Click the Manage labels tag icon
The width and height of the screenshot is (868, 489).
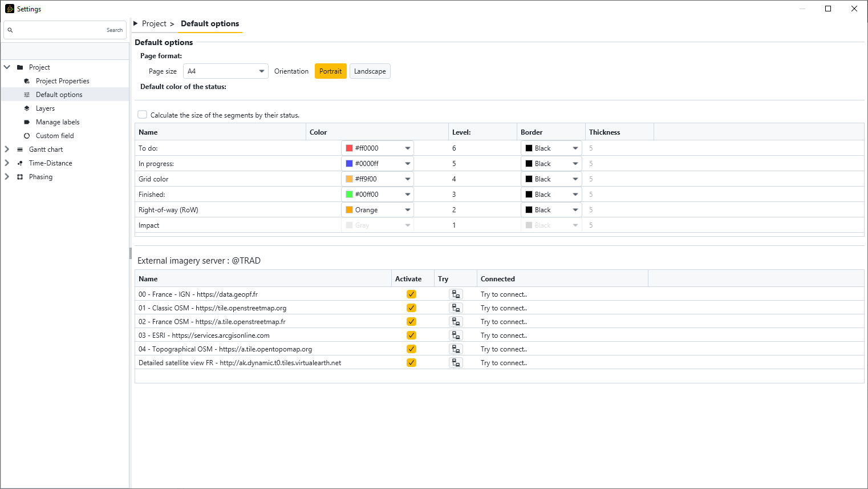click(x=27, y=122)
